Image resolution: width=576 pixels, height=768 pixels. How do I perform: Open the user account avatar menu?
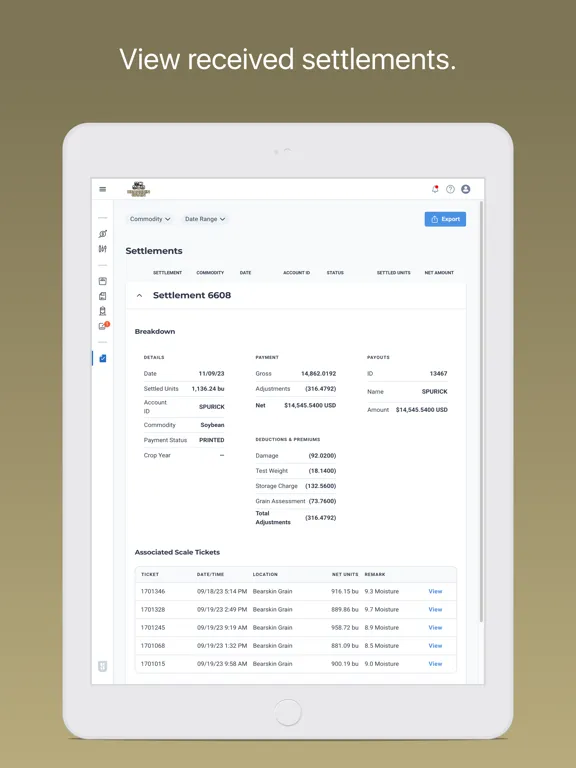(x=466, y=189)
